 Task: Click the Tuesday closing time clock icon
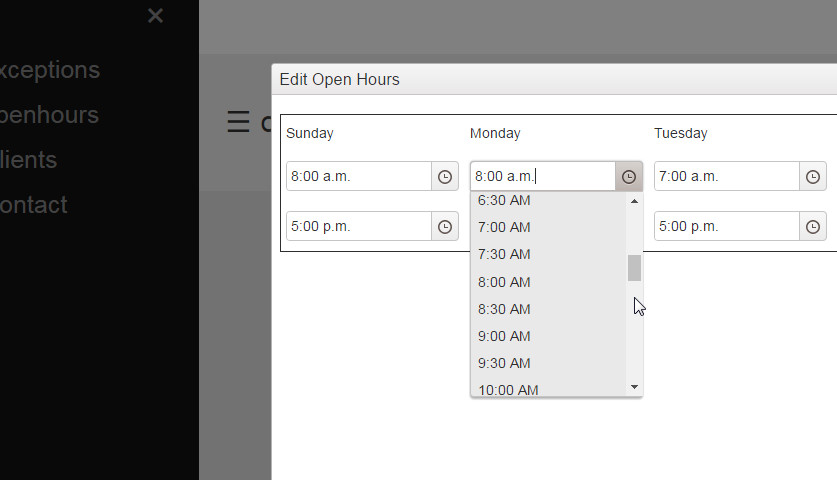click(x=813, y=227)
